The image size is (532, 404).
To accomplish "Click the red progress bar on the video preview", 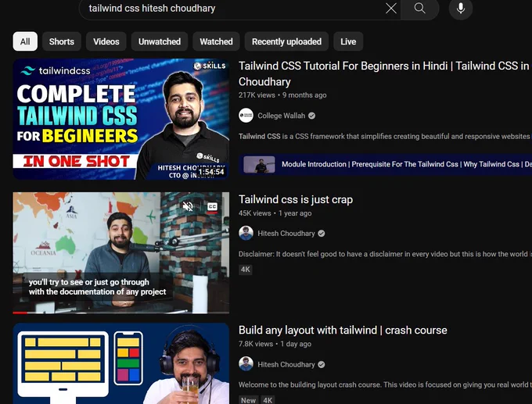I will tap(20, 313).
